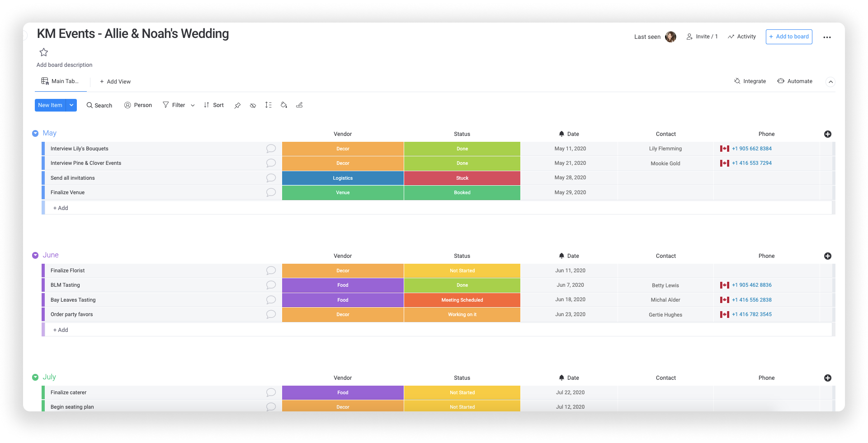Open conversation for BLM Tasting
The width and height of the screenshot is (868, 443).
click(x=271, y=285)
